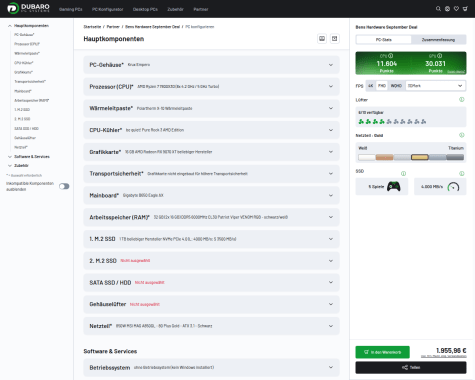This screenshot has width=475, height=380.
Task: Click the game controller icon
Action: coord(394,186)
